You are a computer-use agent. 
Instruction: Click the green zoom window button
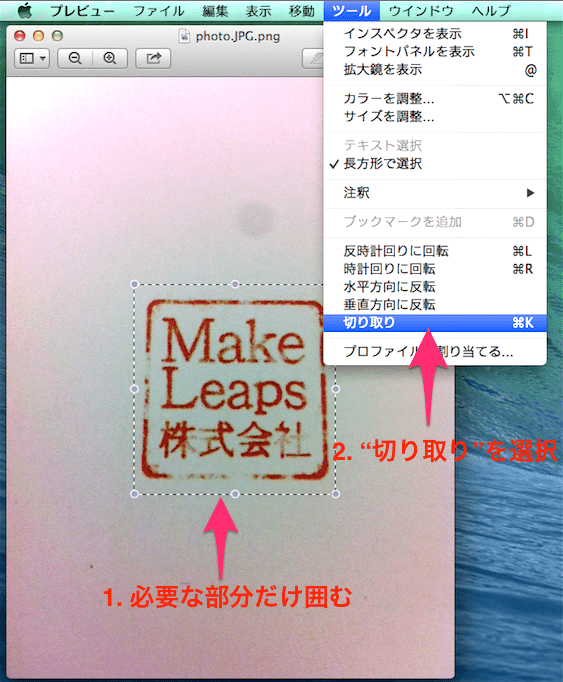coord(57,36)
